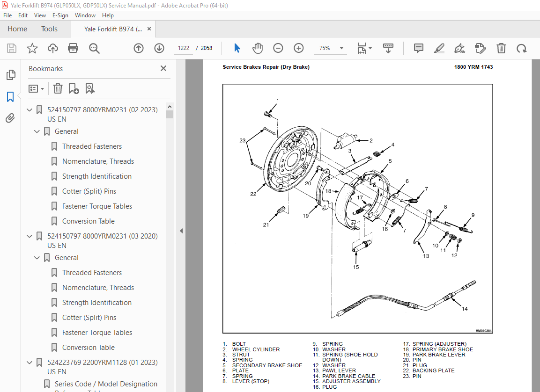Open the bookmark Options dropdown
This screenshot has height=392, width=540.
(x=36, y=89)
